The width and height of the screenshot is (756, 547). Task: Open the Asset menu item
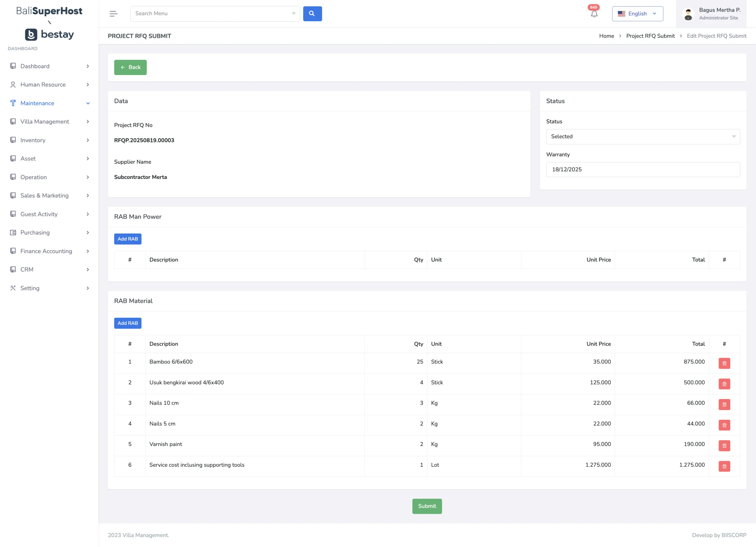(x=49, y=159)
